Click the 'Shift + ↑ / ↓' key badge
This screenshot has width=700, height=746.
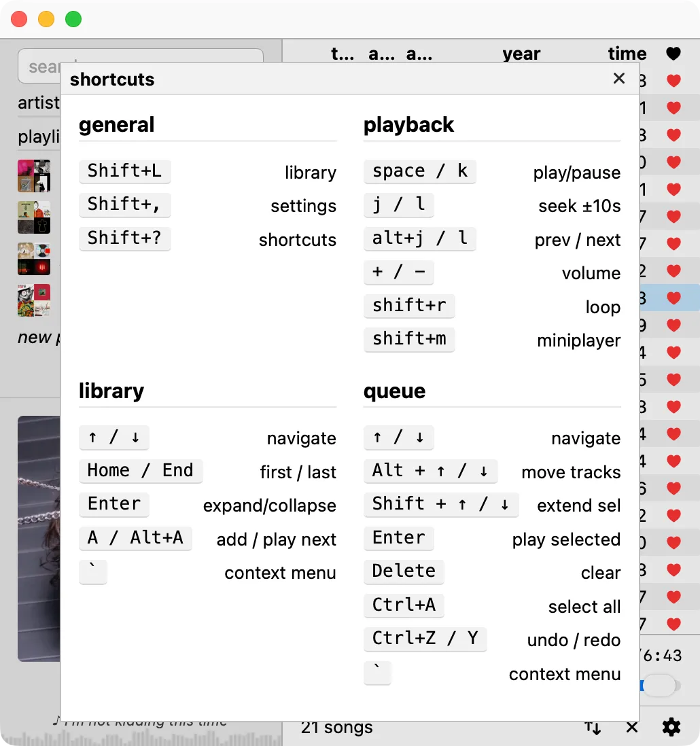[x=441, y=504]
